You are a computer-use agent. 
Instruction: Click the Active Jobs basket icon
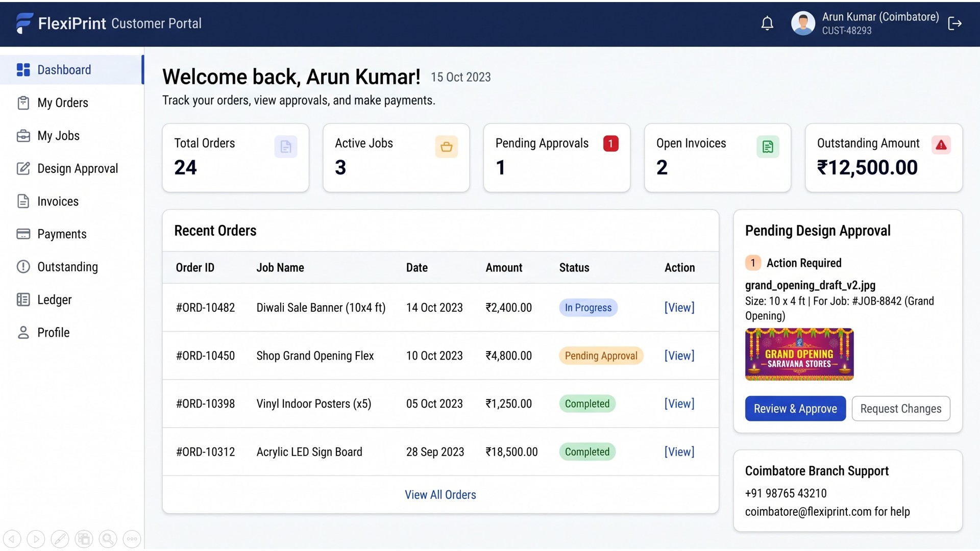(x=447, y=147)
